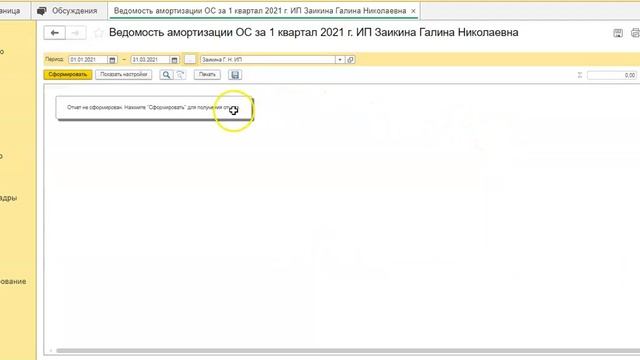Expand the organization dropdown arrow
Screen dimensions: 640x360
click(340, 60)
